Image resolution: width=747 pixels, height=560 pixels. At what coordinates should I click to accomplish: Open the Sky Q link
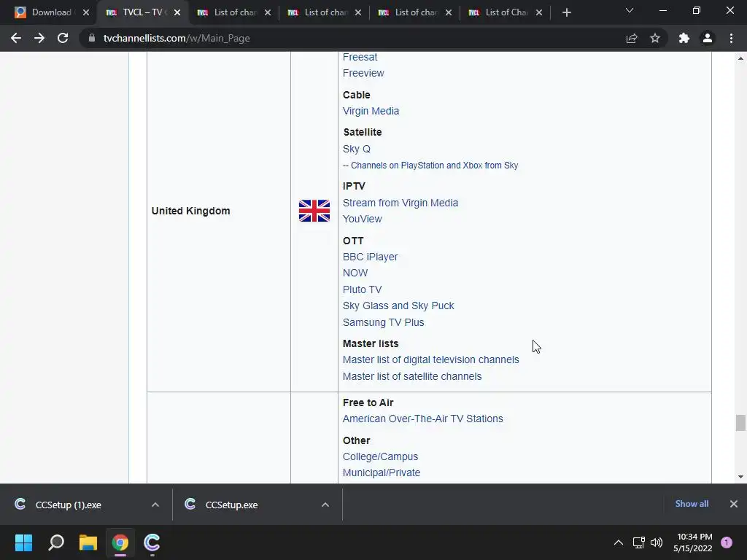click(x=356, y=149)
